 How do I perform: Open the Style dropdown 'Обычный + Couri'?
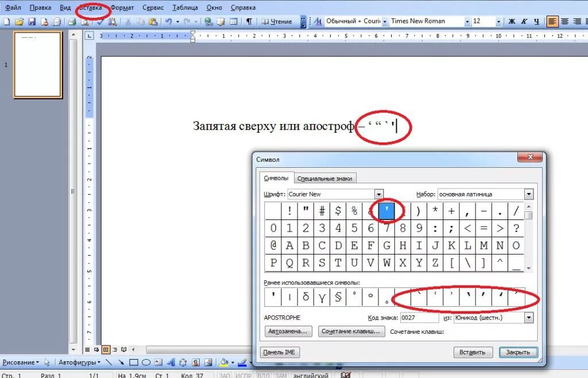click(x=385, y=22)
